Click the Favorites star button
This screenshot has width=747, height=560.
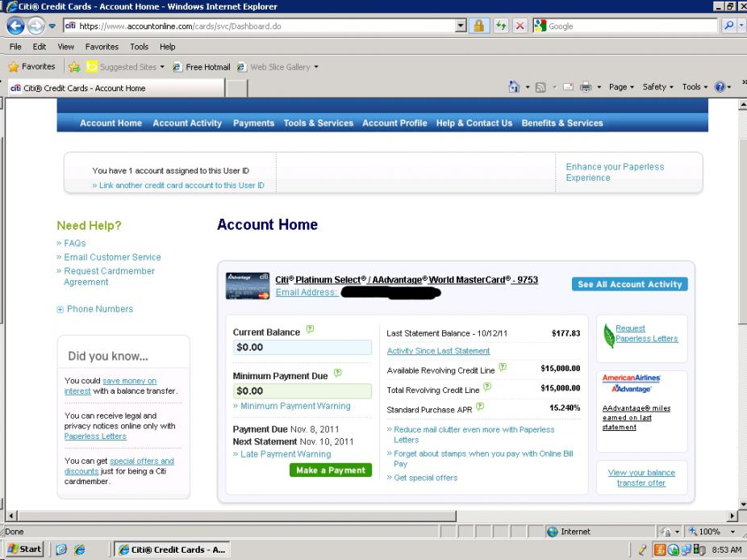click(x=34, y=67)
